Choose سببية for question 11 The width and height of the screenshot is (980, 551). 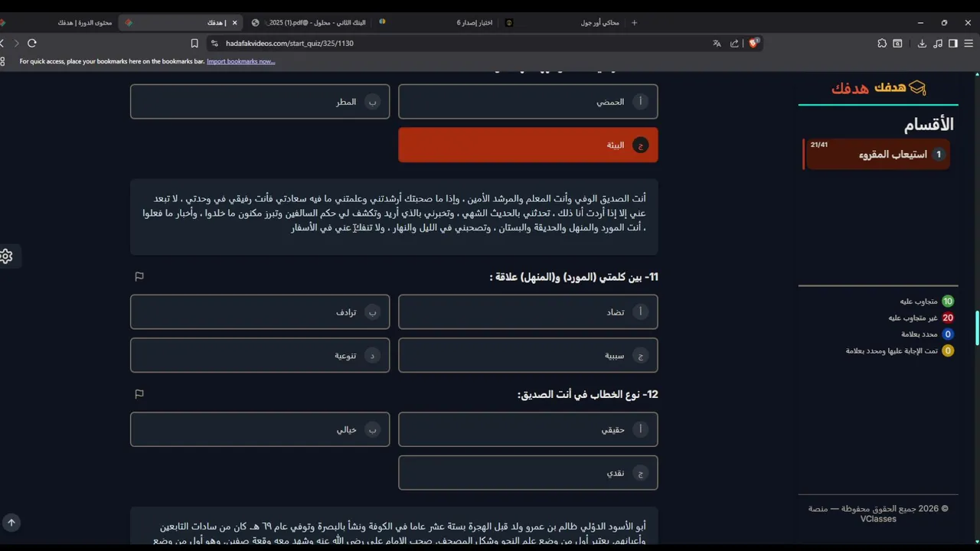(x=528, y=355)
